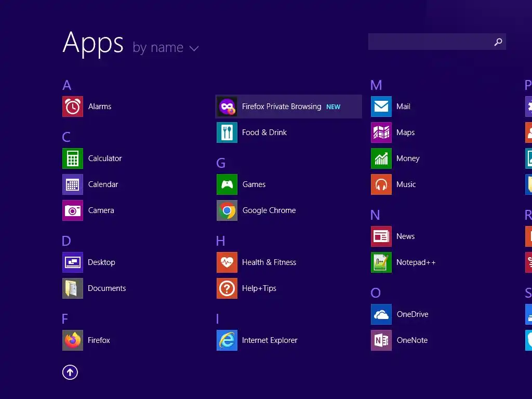Click the 'Mail' label text
The height and width of the screenshot is (399, 532).
tap(403, 107)
